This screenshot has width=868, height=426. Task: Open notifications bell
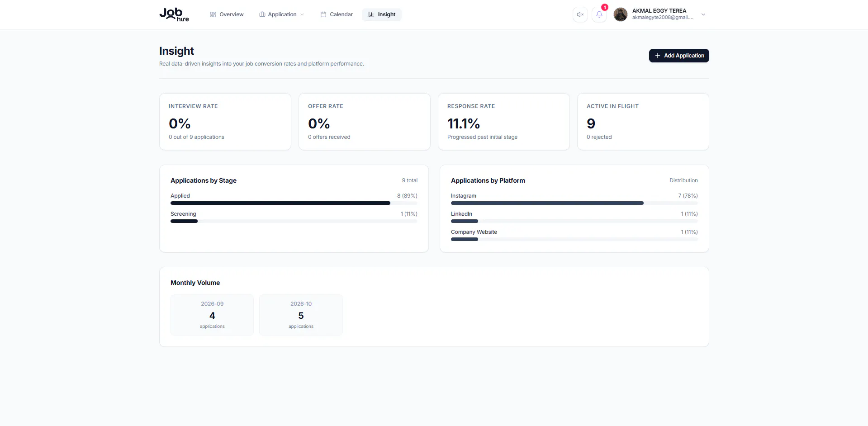pos(599,14)
